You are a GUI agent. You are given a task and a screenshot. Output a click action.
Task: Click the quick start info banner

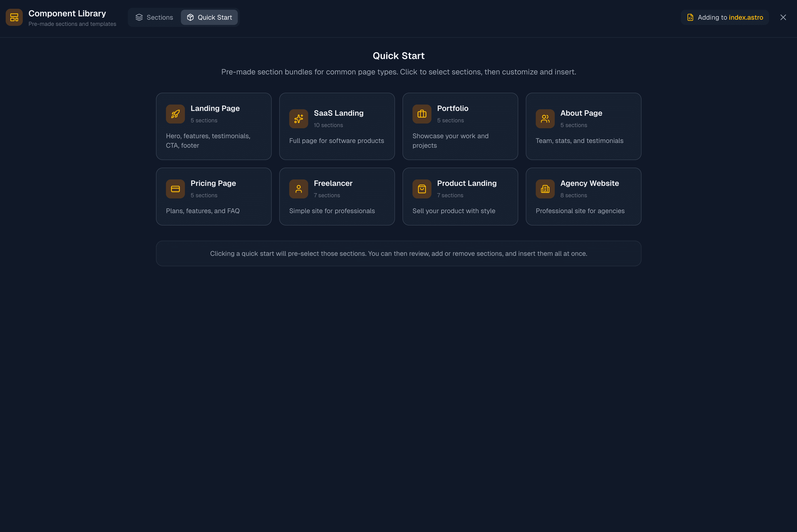[398, 253]
